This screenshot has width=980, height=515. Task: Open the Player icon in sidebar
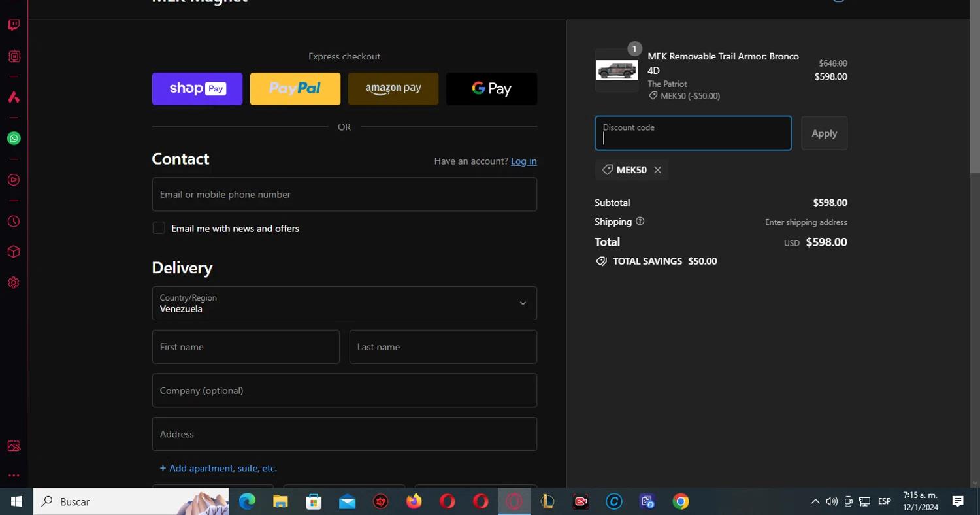[14, 180]
